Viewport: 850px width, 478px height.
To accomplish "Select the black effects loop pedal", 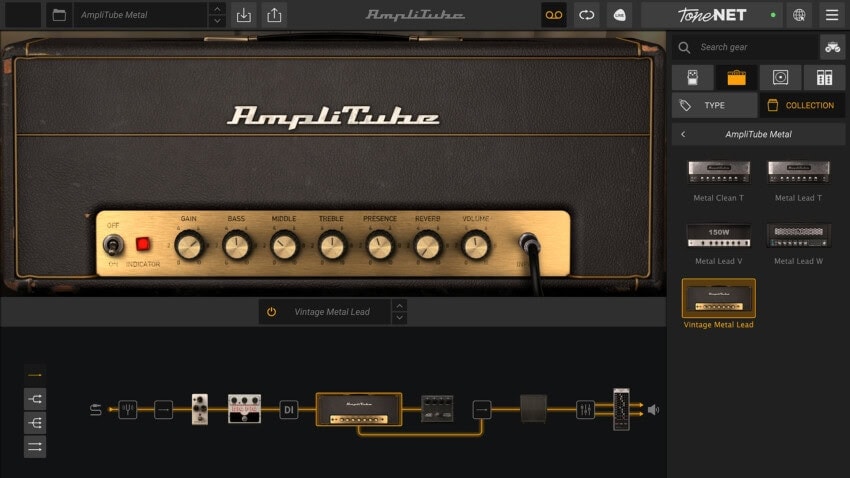I will (437, 409).
